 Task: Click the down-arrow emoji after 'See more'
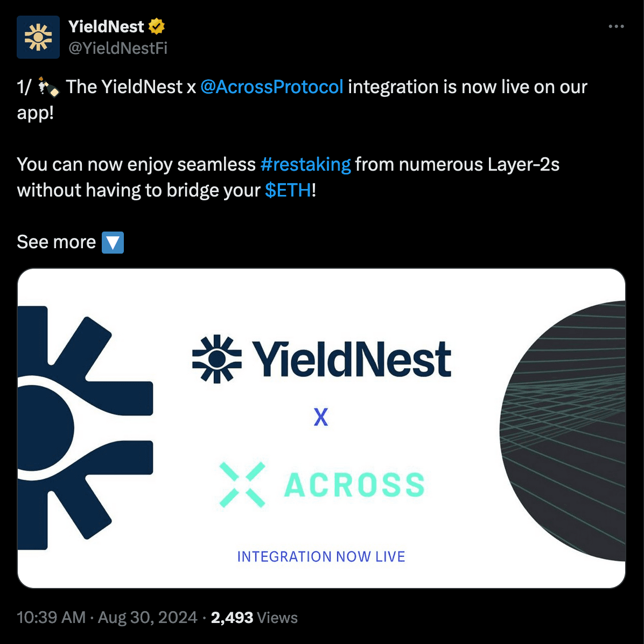(113, 243)
